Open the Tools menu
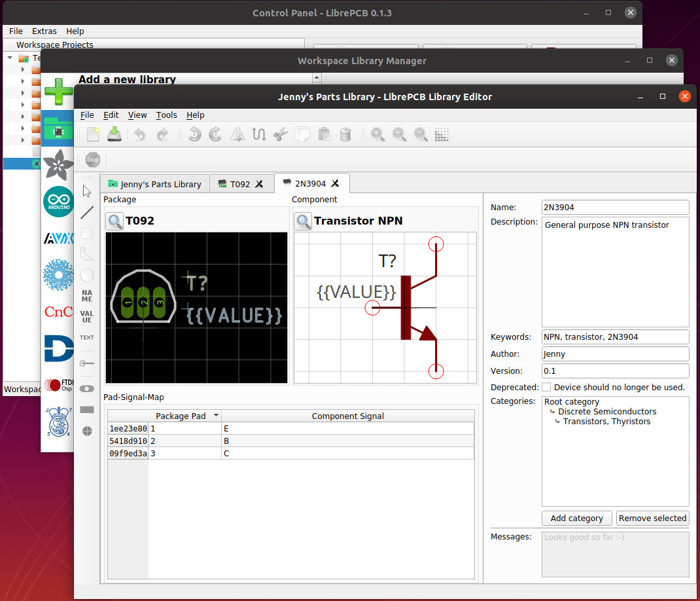 166,115
